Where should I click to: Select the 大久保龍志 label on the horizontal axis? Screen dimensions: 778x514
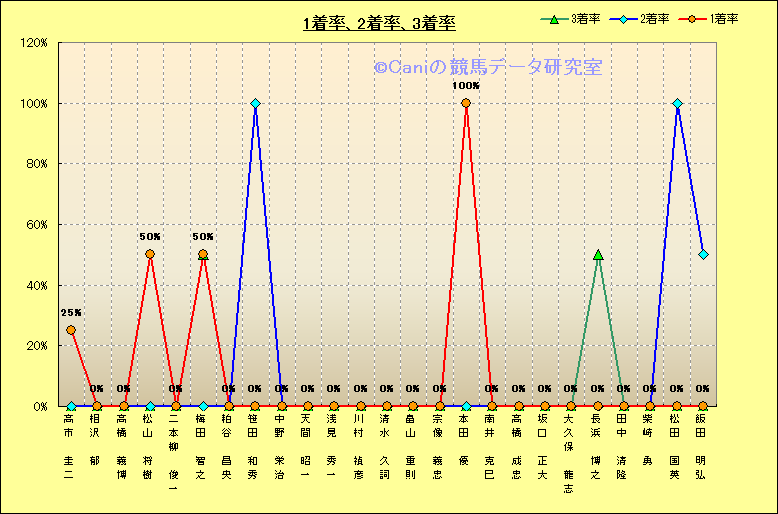point(569,455)
